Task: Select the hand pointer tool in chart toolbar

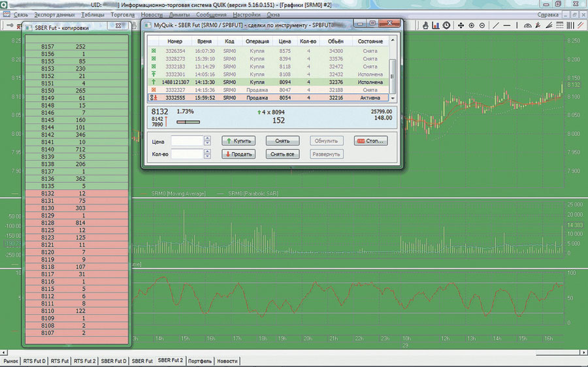Action: coord(425,25)
